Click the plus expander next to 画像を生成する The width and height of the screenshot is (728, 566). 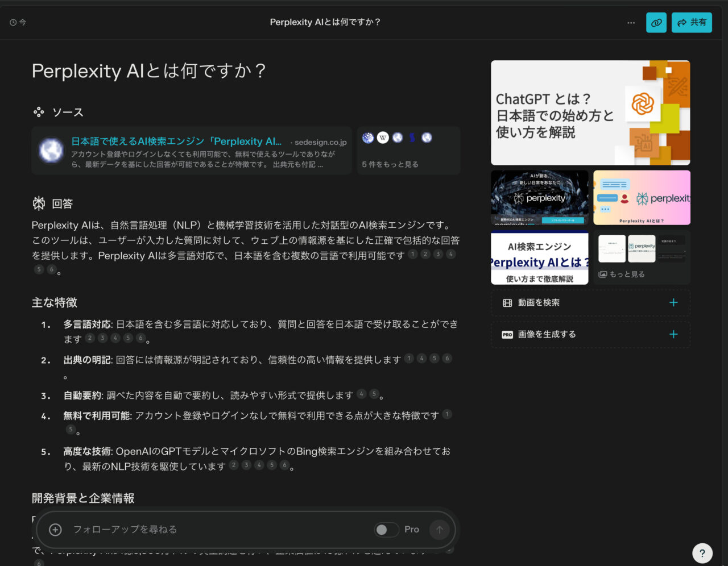coord(673,334)
